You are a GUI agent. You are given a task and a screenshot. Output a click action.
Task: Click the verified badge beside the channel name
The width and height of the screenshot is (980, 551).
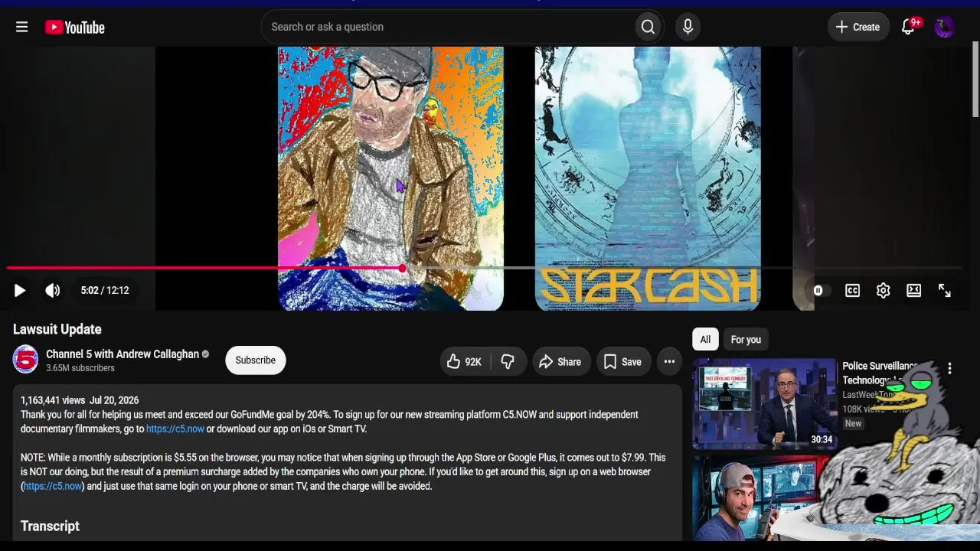click(x=205, y=354)
